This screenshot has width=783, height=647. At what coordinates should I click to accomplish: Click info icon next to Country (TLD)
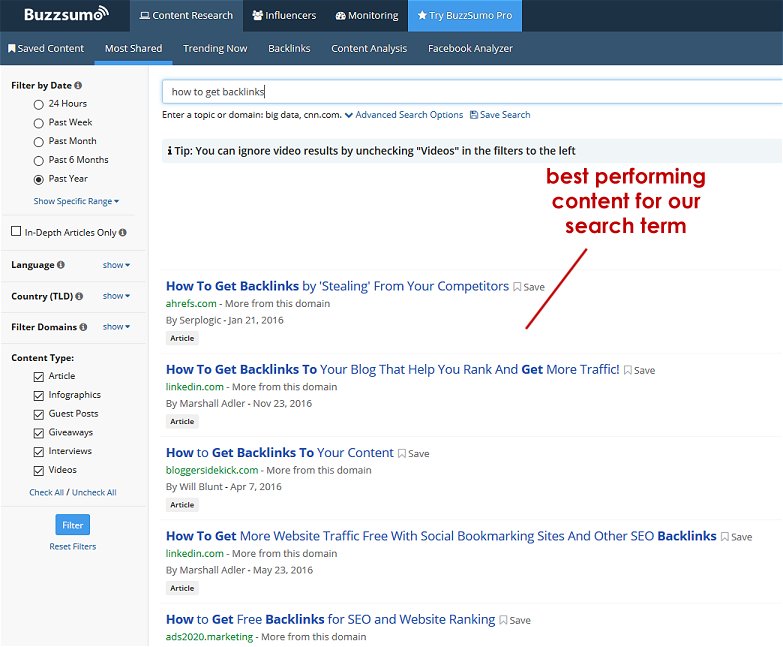point(79,296)
